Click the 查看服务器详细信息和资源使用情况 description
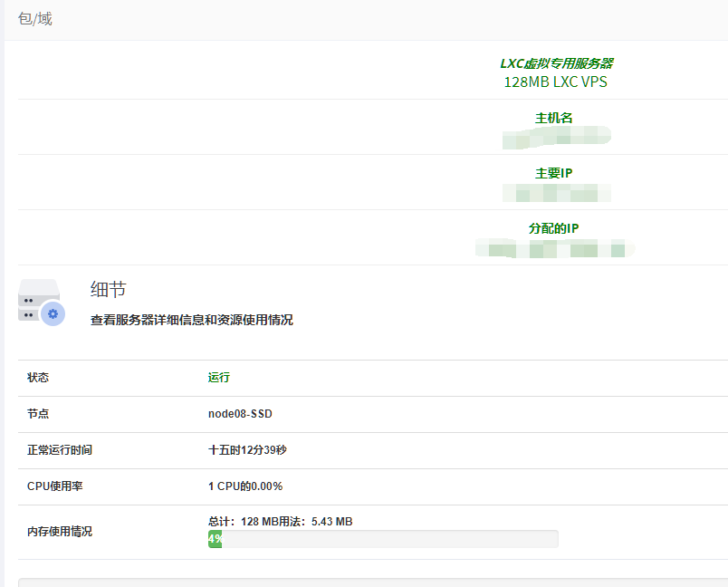Image resolution: width=728 pixels, height=587 pixels. coord(191,320)
